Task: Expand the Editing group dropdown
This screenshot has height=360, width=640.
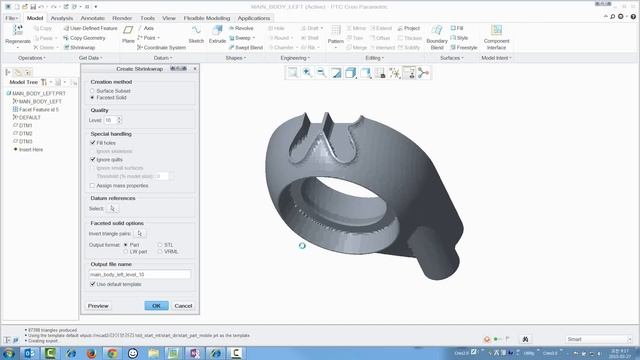Action: click(x=374, y=58)
